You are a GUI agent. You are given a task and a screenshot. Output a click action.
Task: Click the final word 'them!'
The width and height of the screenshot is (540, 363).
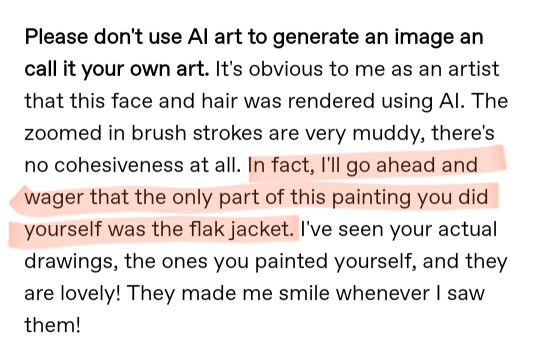[x=53, y=325]
